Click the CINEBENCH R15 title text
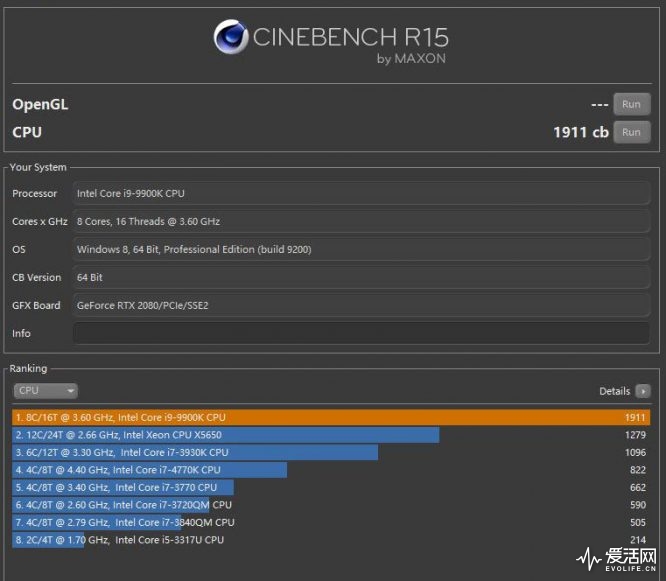The width and height of the screenshot is (666, 581). click(350, 37)
